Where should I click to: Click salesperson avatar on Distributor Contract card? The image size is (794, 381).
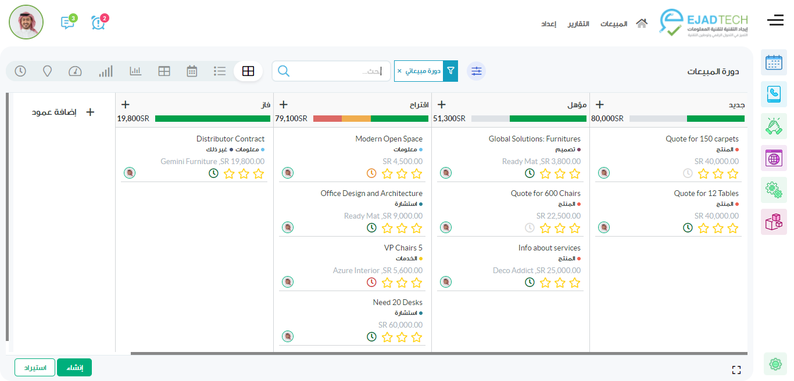(x=130, y=173)
